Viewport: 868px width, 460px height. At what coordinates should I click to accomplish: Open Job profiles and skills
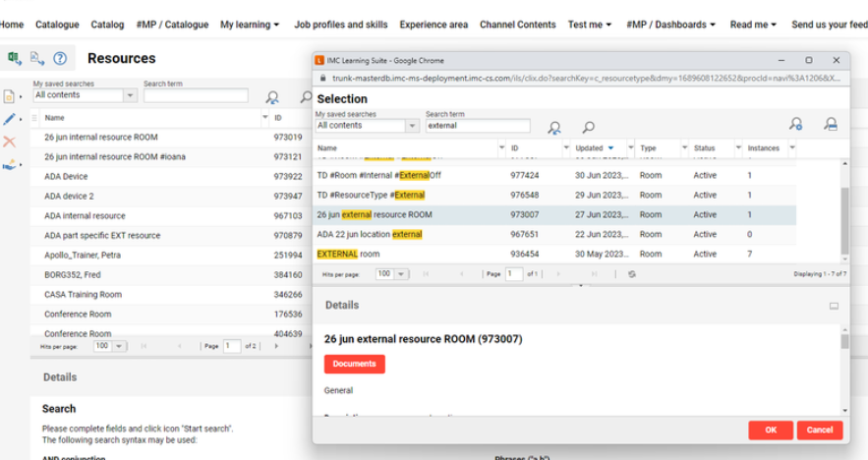tap(340, 25)
